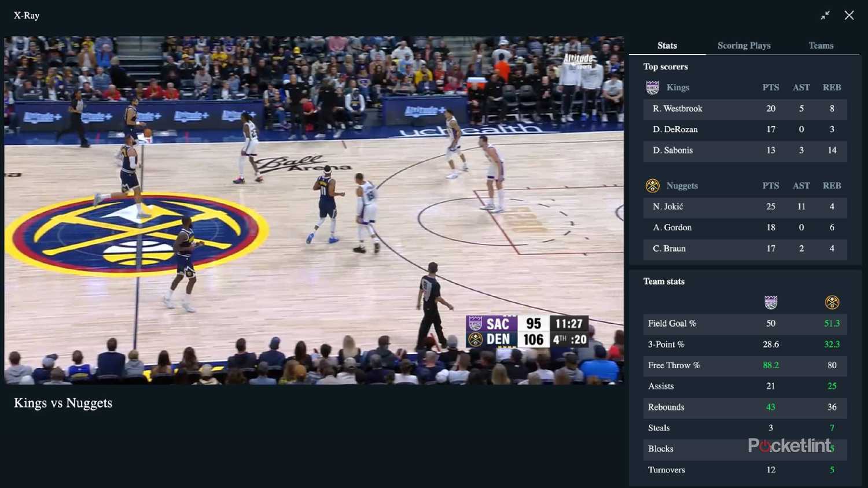Click the Nuggets logo above the Team stats column
The width and height of the screenshot is (868, 488).
pyautogui.click(x=832, y=301)
